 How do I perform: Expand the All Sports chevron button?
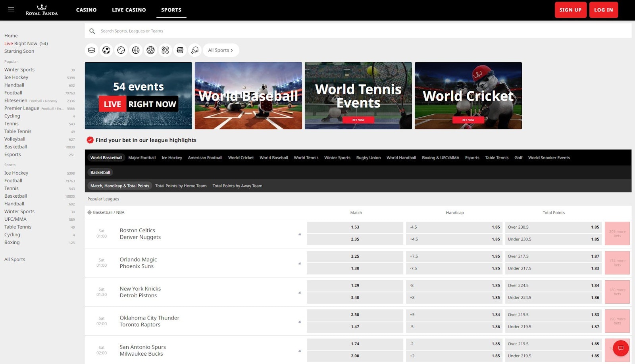(x=221, y=50)
